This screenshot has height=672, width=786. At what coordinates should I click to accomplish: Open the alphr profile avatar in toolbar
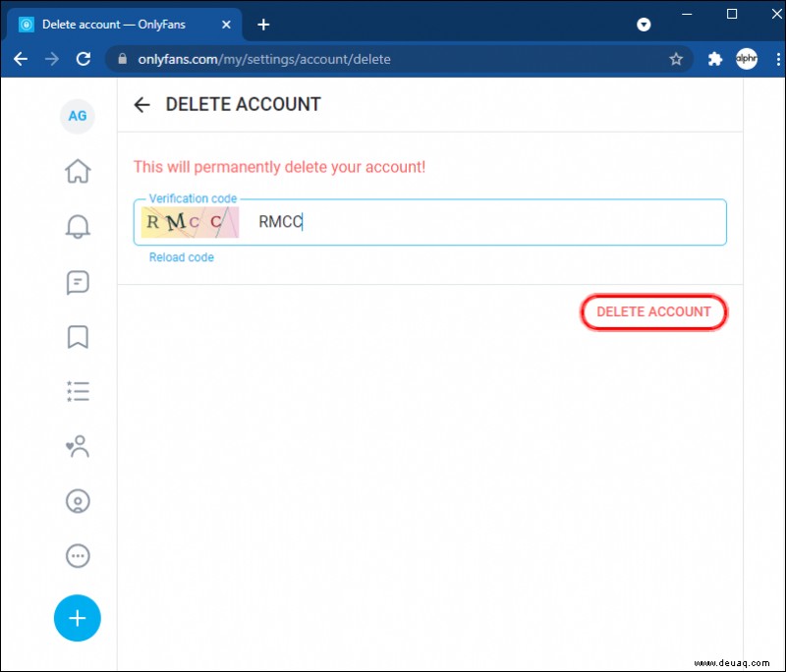[x=747, y=59]
